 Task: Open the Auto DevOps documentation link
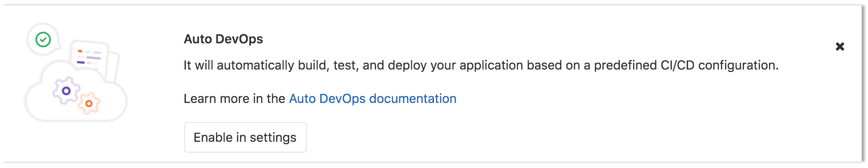point(373,98)
